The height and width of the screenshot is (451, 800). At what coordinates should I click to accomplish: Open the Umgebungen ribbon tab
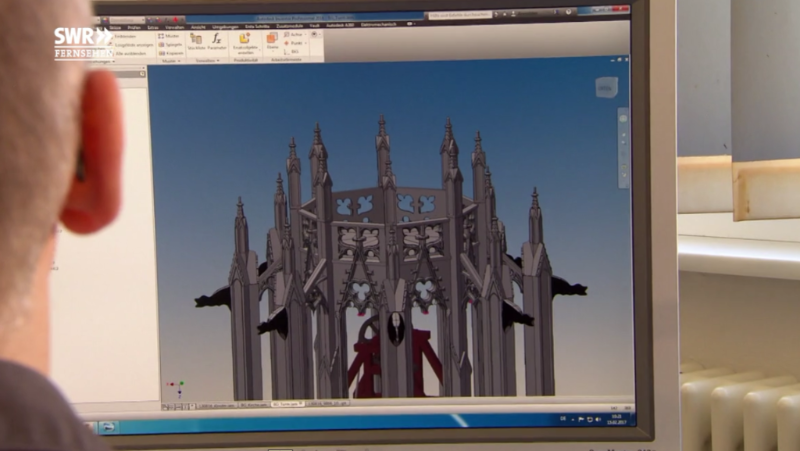[x=225, y=27]
